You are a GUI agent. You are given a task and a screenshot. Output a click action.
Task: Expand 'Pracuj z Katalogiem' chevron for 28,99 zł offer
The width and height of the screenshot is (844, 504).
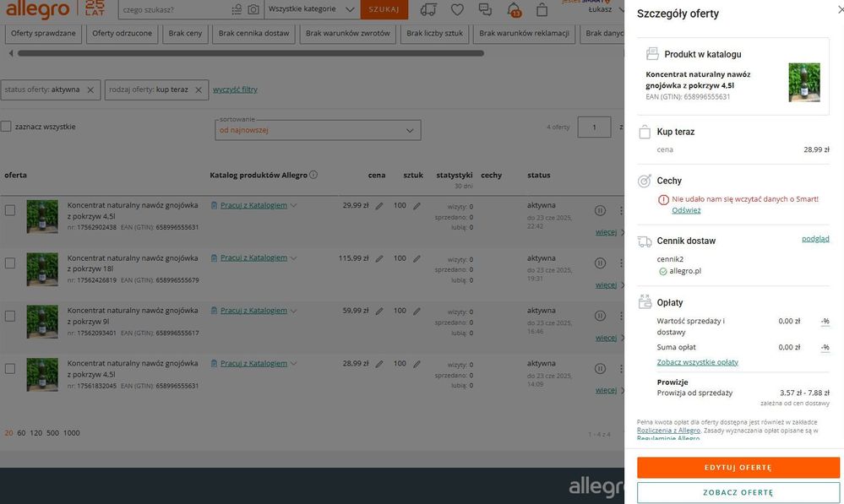(x=294, y=364)
